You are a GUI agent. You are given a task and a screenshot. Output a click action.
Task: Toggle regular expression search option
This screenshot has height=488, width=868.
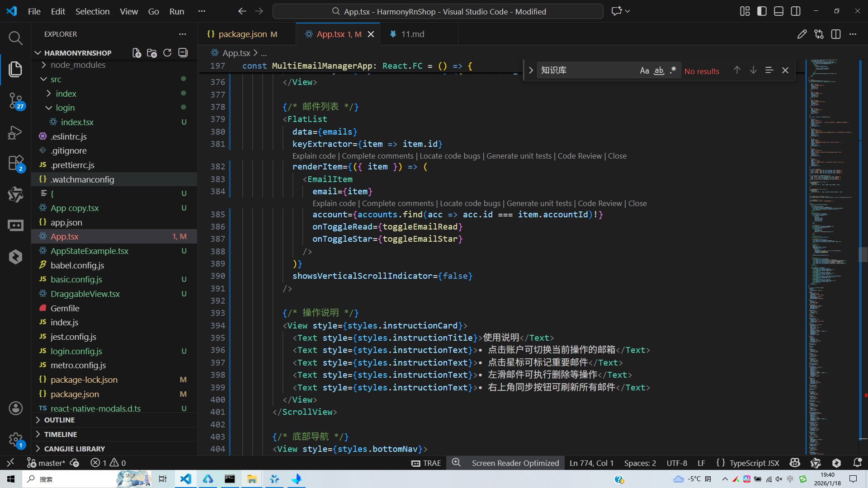[673, 70]
